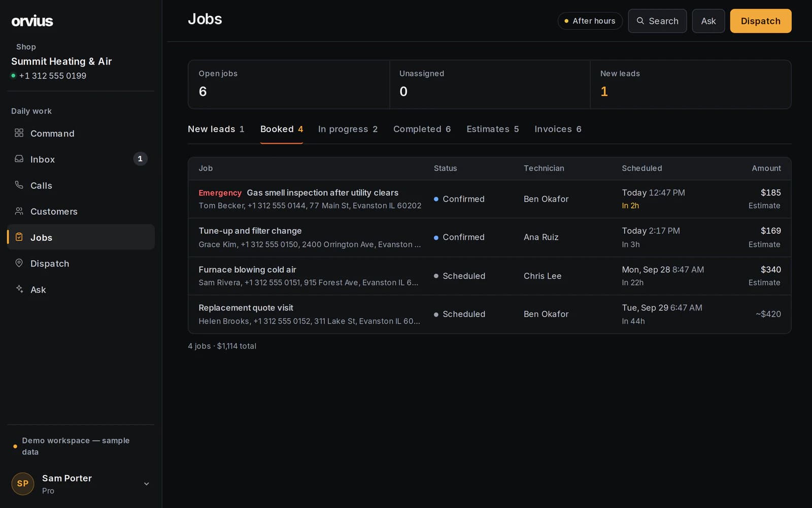Click Scheduled status in Chris Lee row

click(459, 276)
